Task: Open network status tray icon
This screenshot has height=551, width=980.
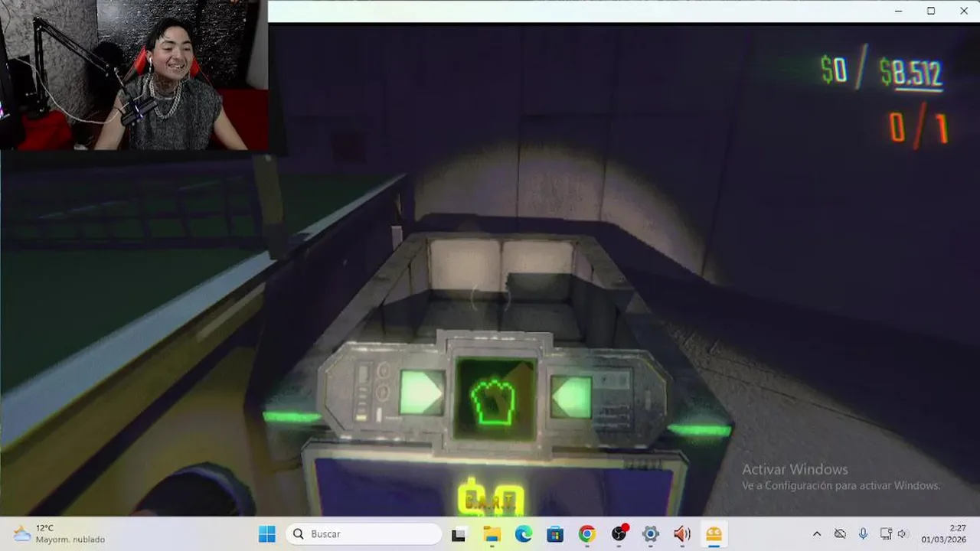Action: pos(886,533)
